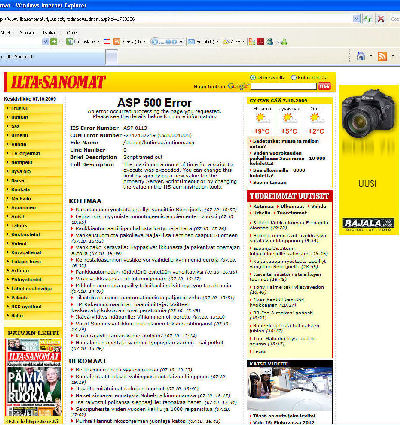Click the first sunny weather icon
Image resolution: width=400 pixels, height=425 pixels.
coord(260,117)
